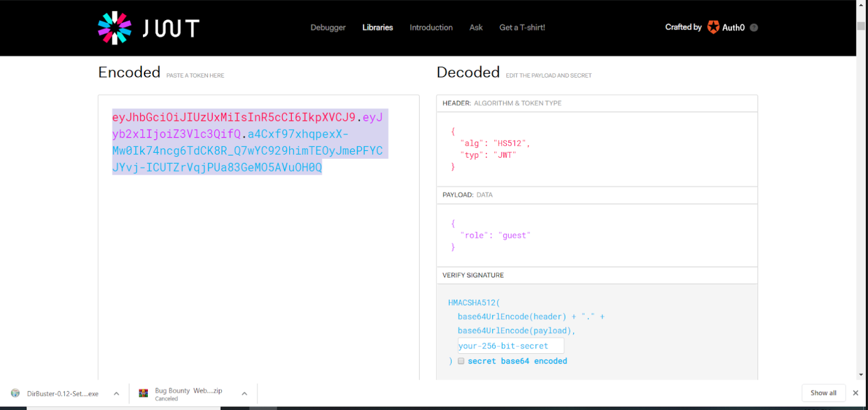Click the your-256-bit-secret input field

coord(511,346)
